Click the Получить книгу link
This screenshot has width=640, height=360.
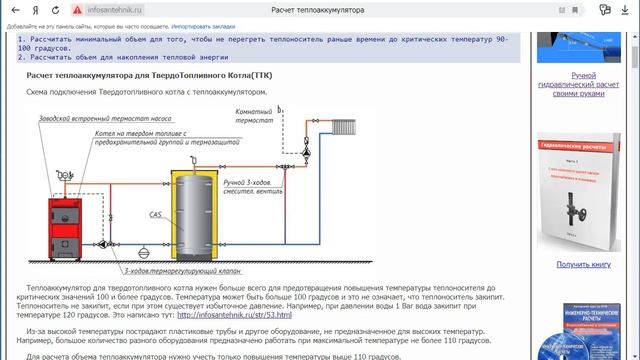tap(584, 264)
